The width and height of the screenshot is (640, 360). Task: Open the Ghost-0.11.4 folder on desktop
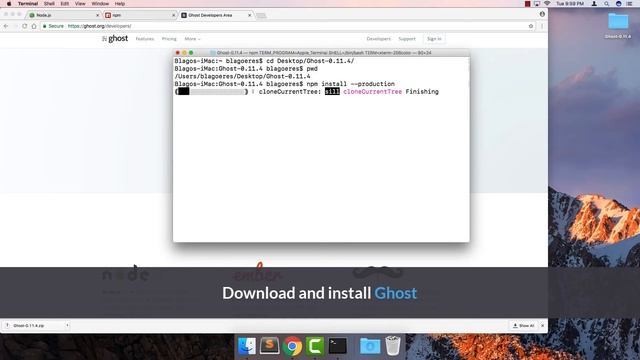(x=618, y=25)
